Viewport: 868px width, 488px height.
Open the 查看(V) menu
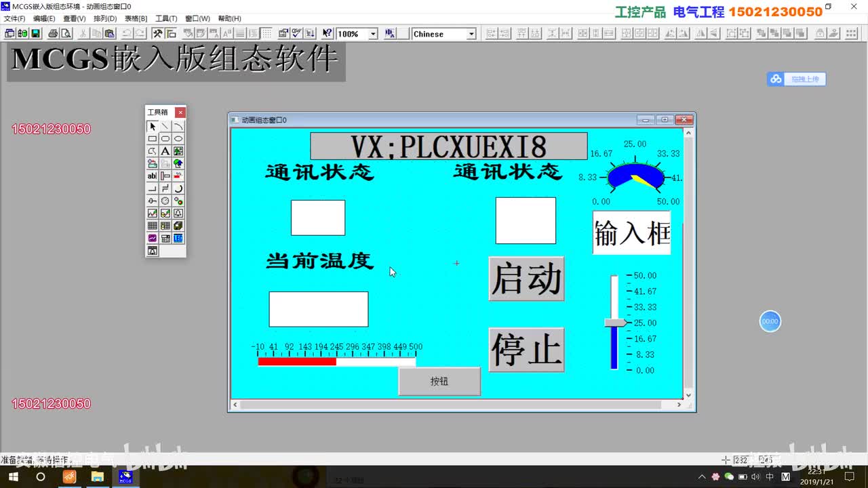pyautogui.click(x=75, y=18)
